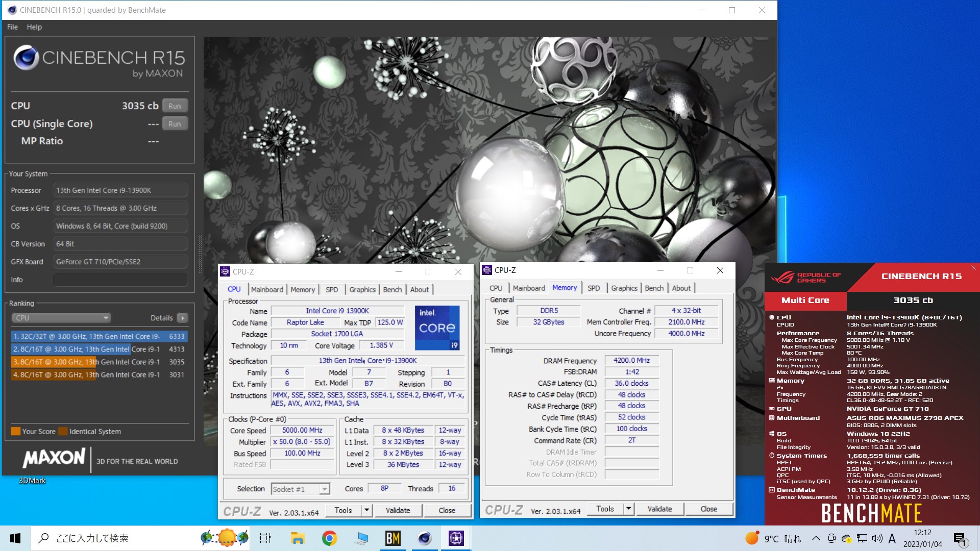Open the taskbar clock and calendar

[x=922, y=538]
